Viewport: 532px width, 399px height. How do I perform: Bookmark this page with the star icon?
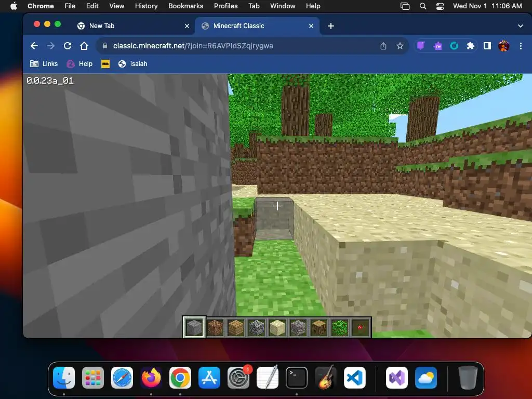[x=400, y=46]
